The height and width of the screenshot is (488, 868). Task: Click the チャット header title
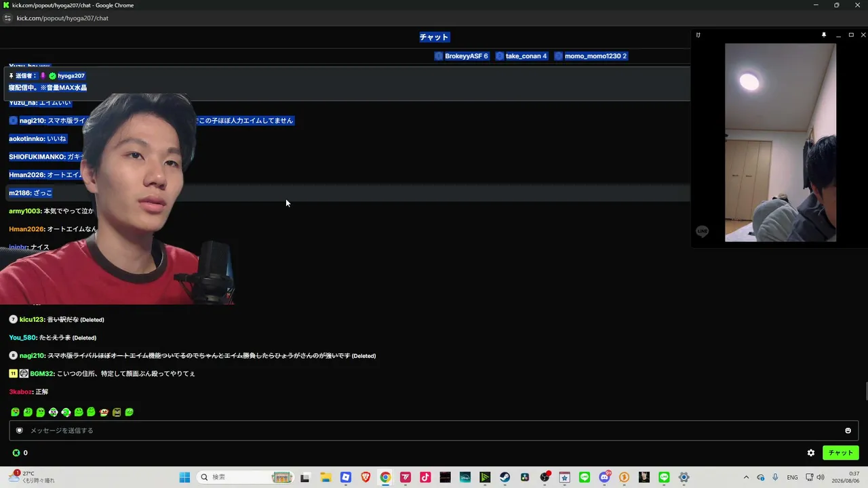click(x=434, y=37)
